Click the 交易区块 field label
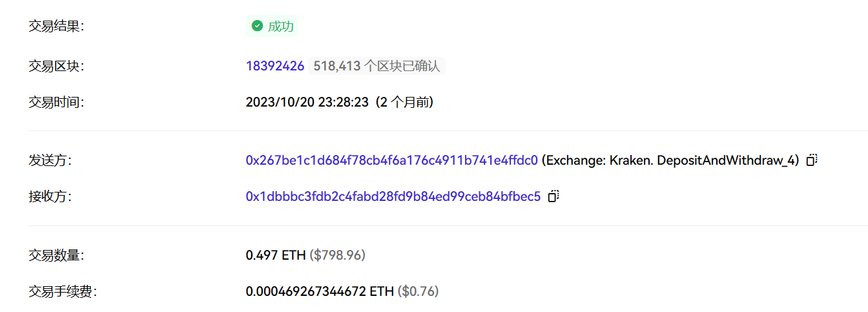Viewport: 868px width, 312px height. click(56, 66)
